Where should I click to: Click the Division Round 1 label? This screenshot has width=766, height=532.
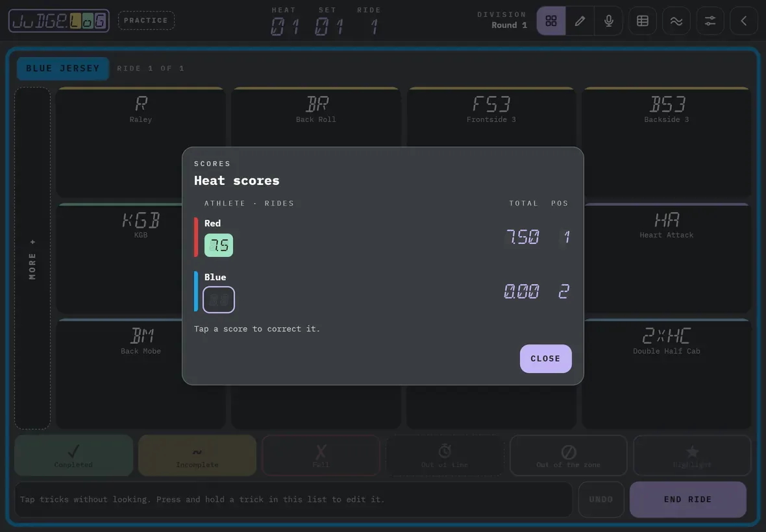point(502,20)
